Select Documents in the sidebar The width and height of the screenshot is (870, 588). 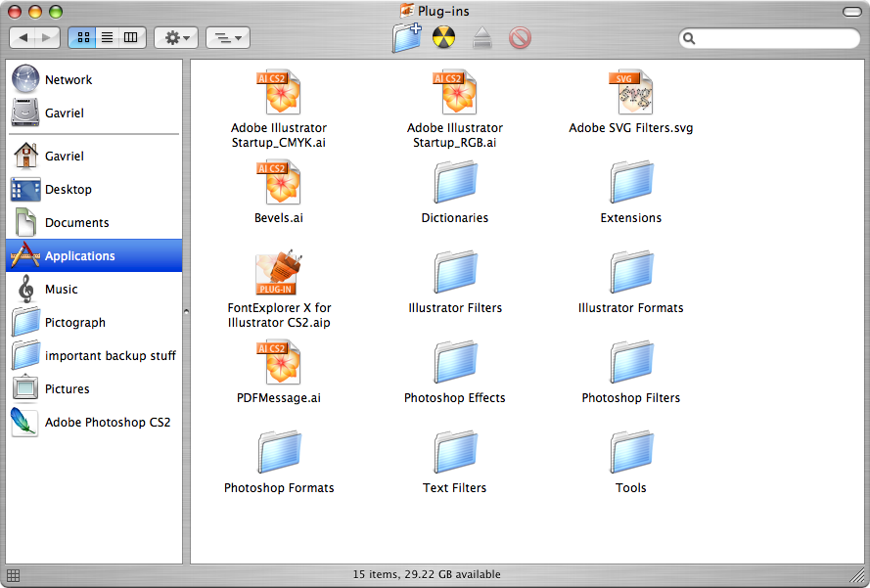coord(94,222)
